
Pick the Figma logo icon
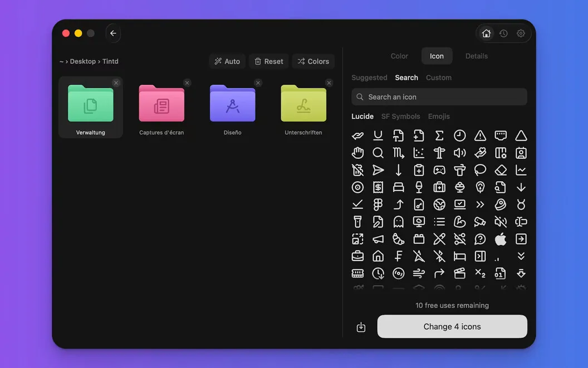pos(378,204)
